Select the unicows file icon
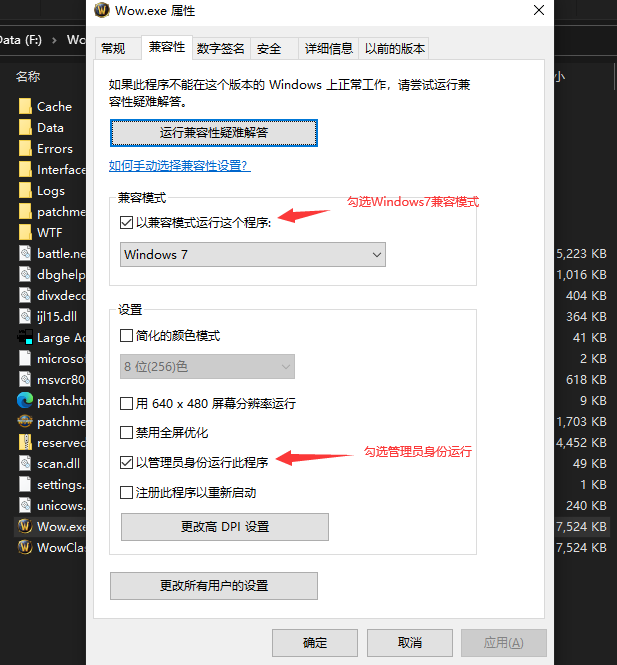The height and width of the screenshot is (665, 617). [x=25, y=506]
